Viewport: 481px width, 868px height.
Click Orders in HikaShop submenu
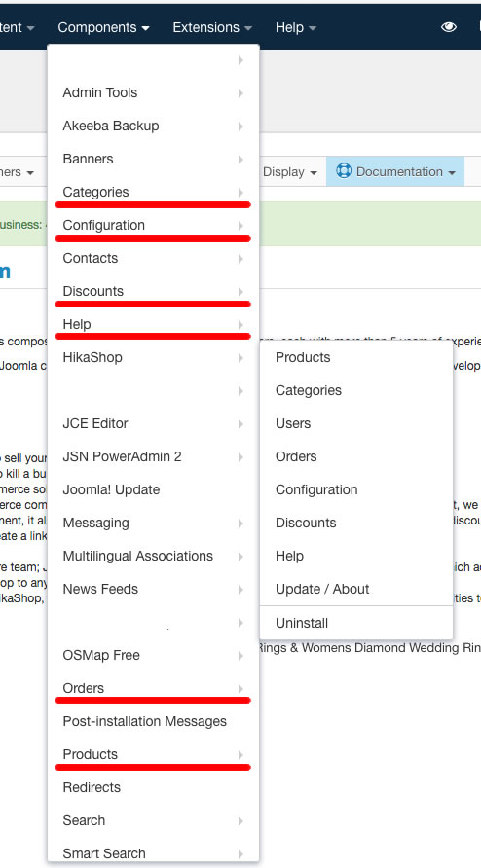tap(356, 457)
